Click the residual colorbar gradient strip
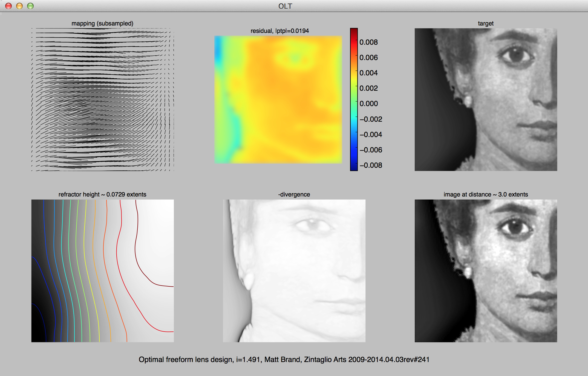 coord(354,99)
